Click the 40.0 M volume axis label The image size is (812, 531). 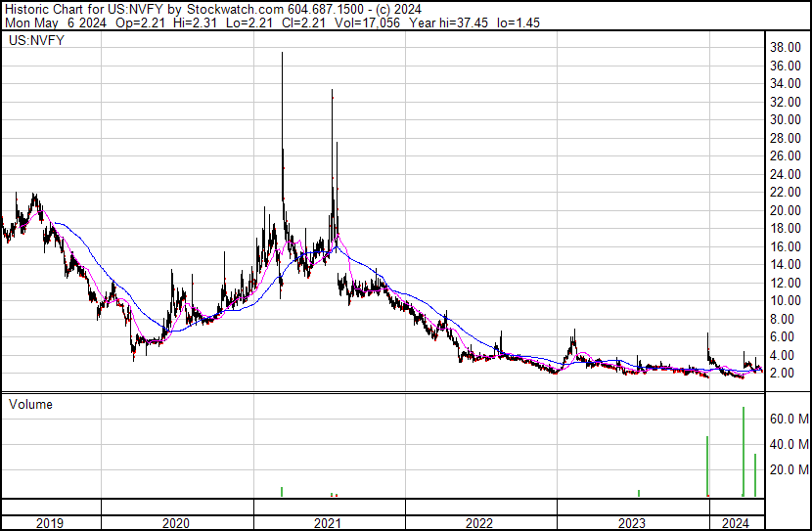788,444
